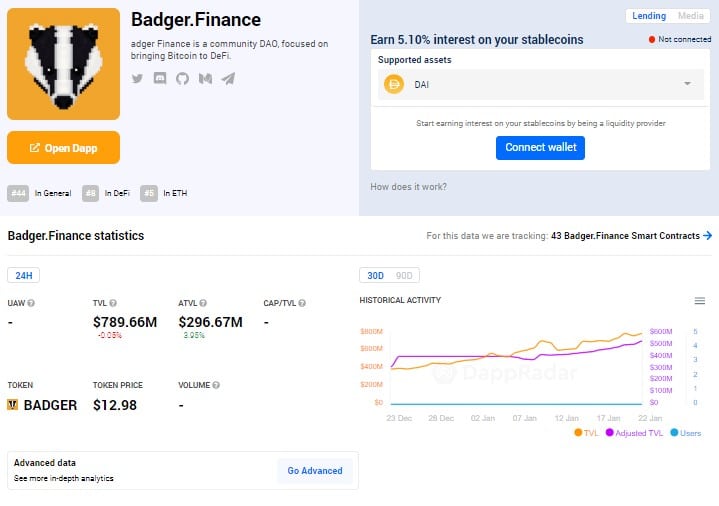Image resolution: width=719 pixels, height=506 pixels.
Task: Open the Medium blog icon
Action: tap(205, 78)
